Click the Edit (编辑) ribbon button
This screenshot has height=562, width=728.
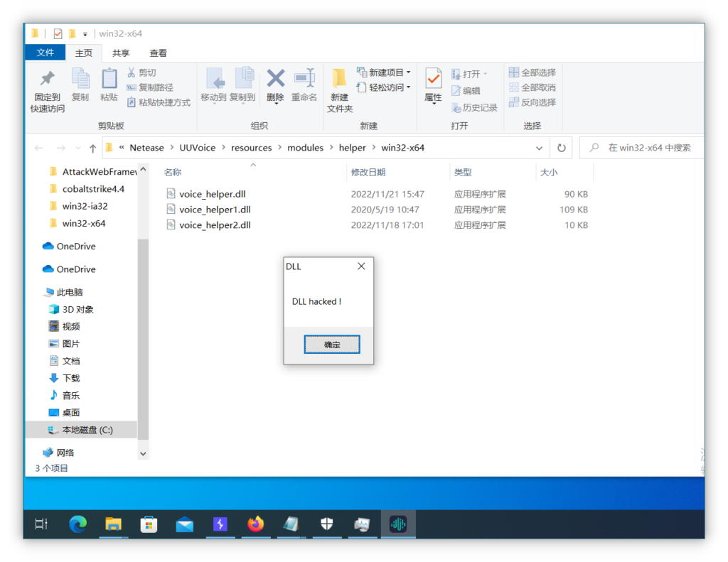pyautogui.click(x=466, y=90)
